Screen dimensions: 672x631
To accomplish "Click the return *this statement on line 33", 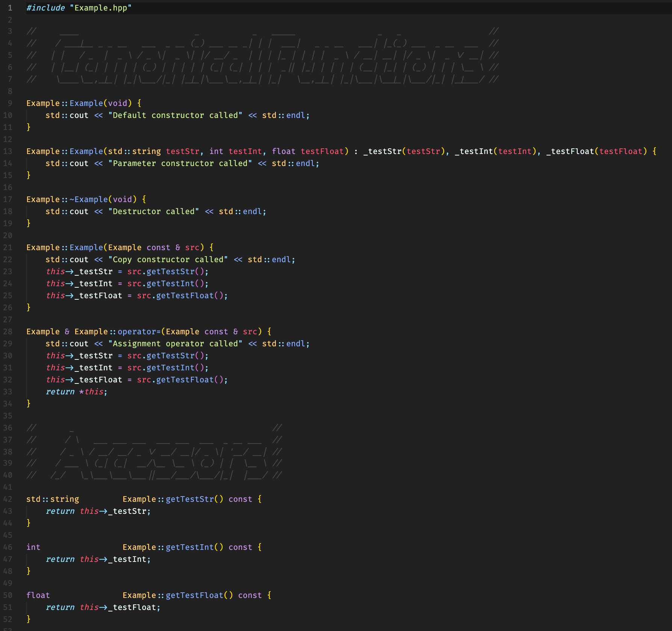I will coord(75,391).
